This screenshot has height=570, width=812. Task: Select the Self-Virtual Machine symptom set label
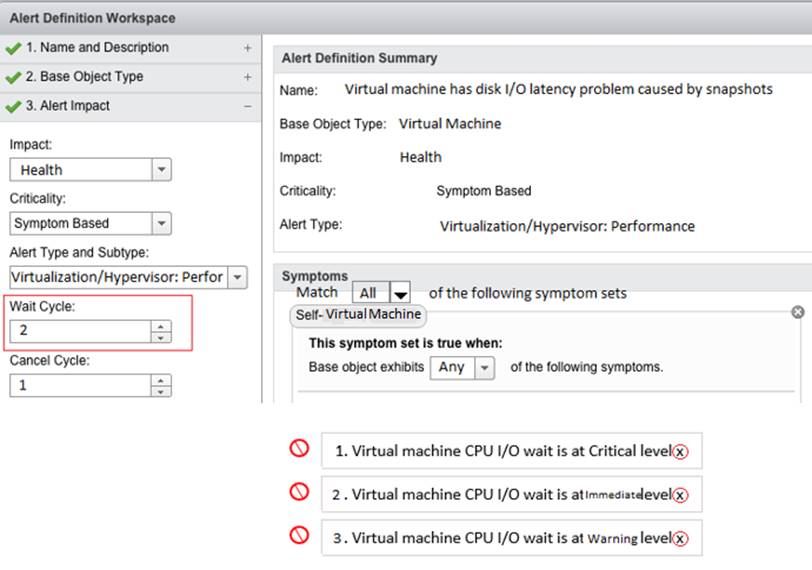click(358, 315)
